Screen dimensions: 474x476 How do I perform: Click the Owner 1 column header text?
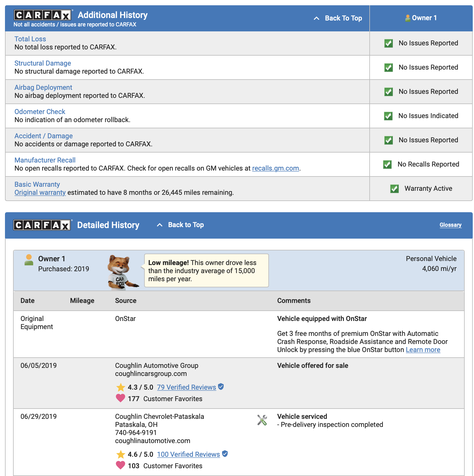(424, 18)
